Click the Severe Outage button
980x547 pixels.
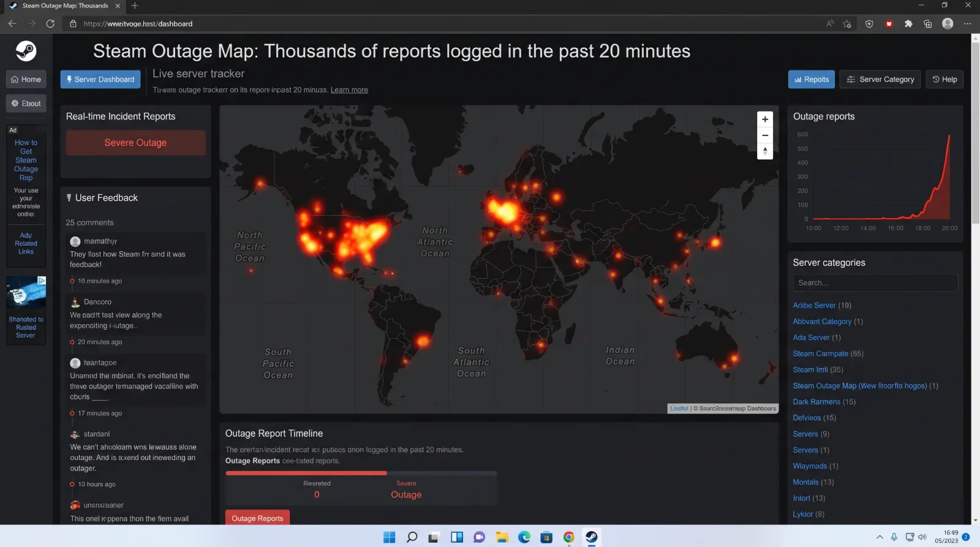pyautogui.click(x=135, y=143)
